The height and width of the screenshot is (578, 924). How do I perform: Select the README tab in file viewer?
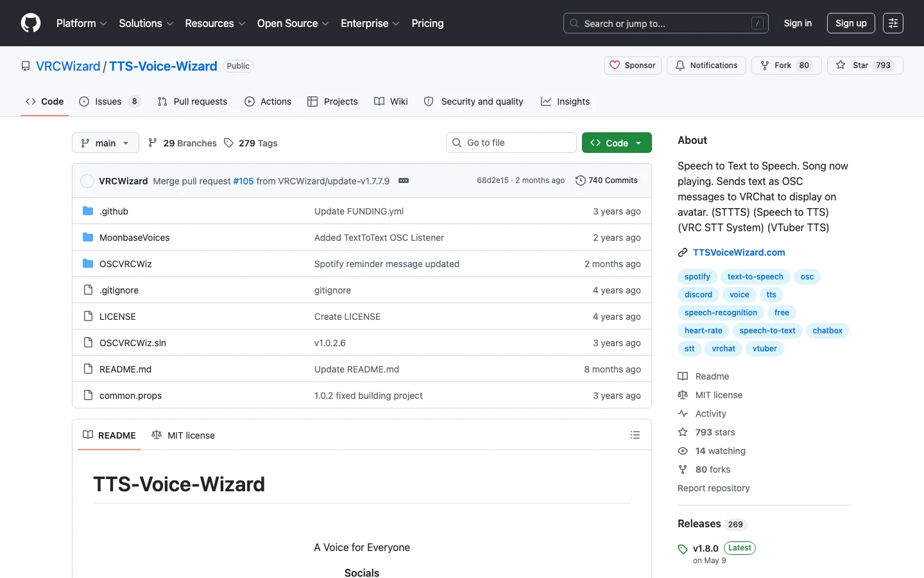[x=109, y=435]
